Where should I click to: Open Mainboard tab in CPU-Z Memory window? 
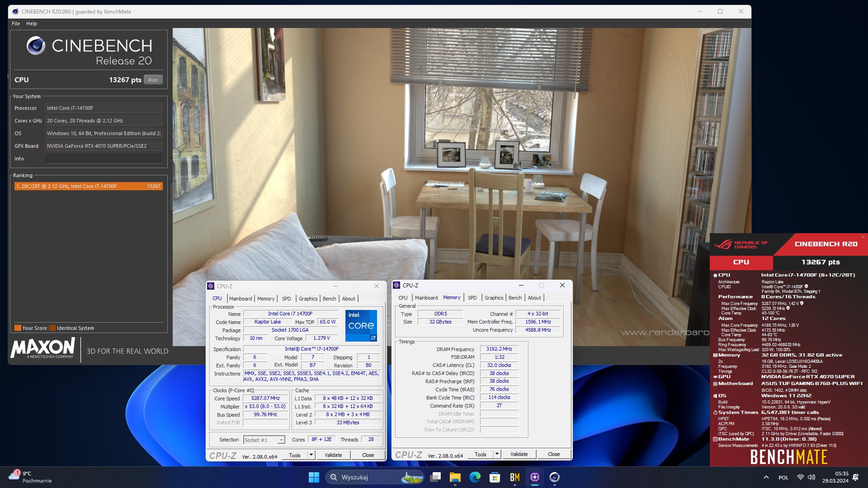426,298
